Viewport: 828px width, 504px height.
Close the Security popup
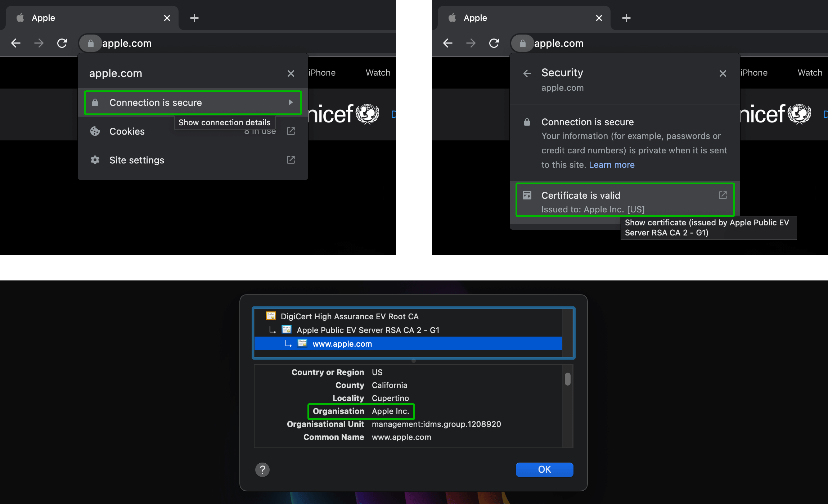[x=723, y=73]
